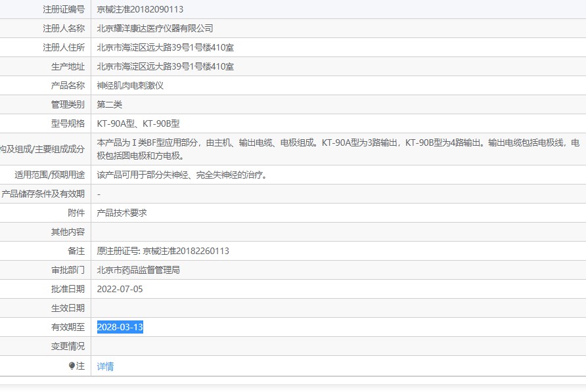Click the remark 原注册证号: 京械注准20182260113

pos(163,251)
